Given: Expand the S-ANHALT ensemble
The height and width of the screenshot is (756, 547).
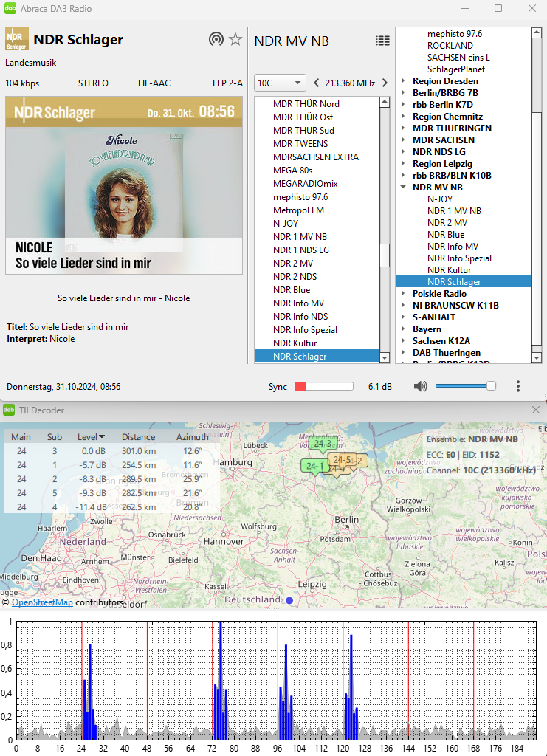Looking at the screenshot, I should pyautogui.click(x=403, y=317).
